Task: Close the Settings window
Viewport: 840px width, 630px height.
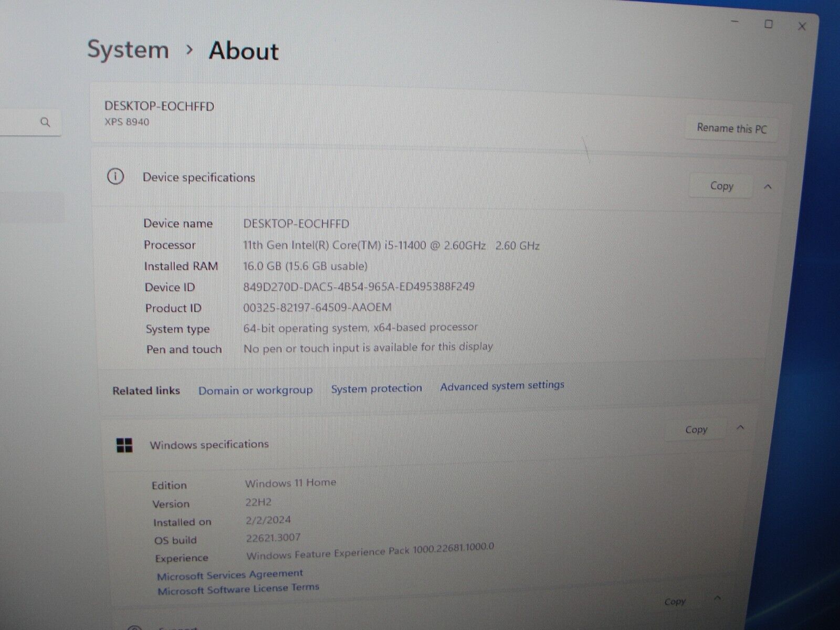Action: coord(802,26)
